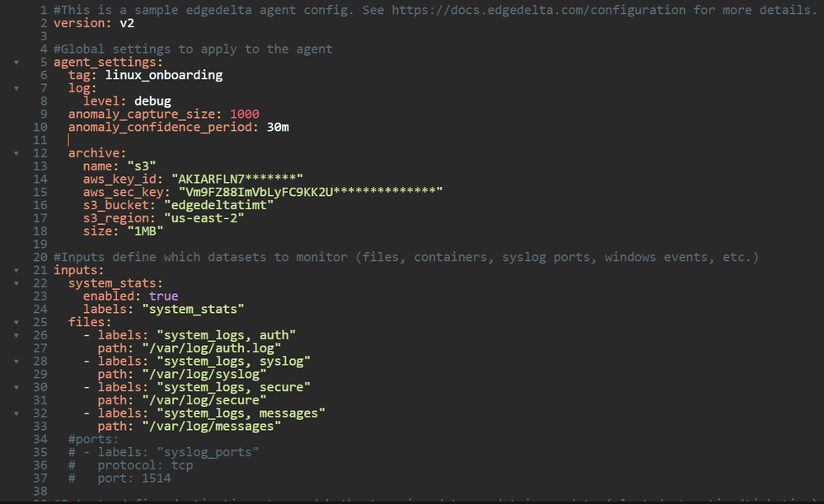824x504 pixels.
Task: Click line number 1 in the gutter
Action: pyautogui.click(x=44, y=10)
